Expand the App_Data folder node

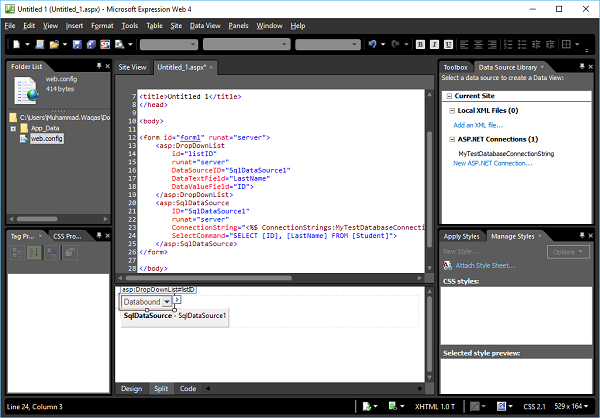13,128
